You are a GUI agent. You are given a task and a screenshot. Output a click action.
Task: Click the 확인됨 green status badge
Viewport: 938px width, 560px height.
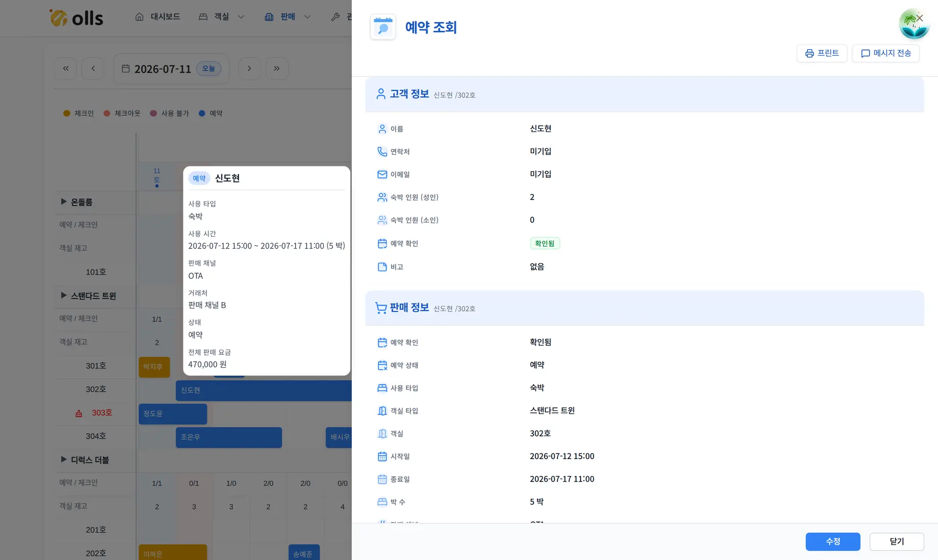pyautogui.click(x=545, y=244)
